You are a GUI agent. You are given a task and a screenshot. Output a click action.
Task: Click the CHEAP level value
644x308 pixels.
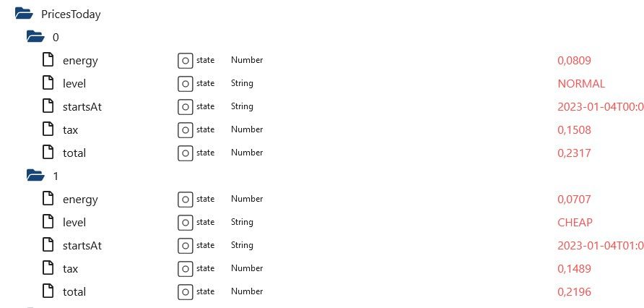[575, 222]
